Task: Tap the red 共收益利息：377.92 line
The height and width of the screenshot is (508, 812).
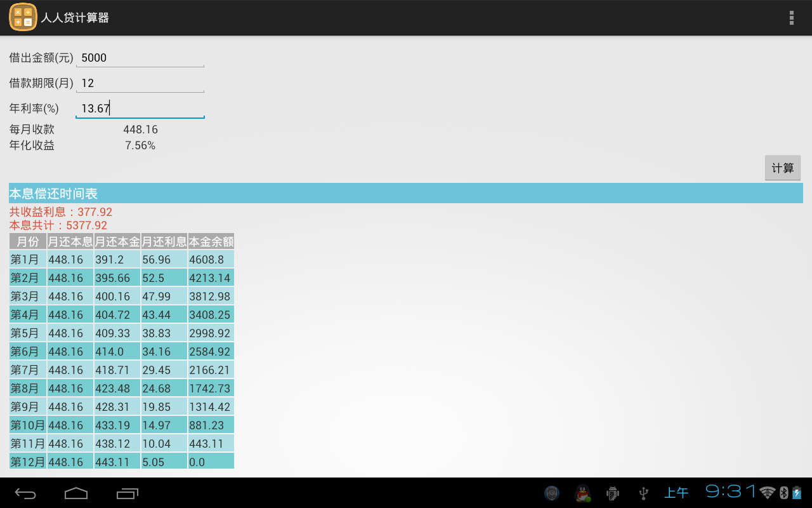Action: (61, 212)
